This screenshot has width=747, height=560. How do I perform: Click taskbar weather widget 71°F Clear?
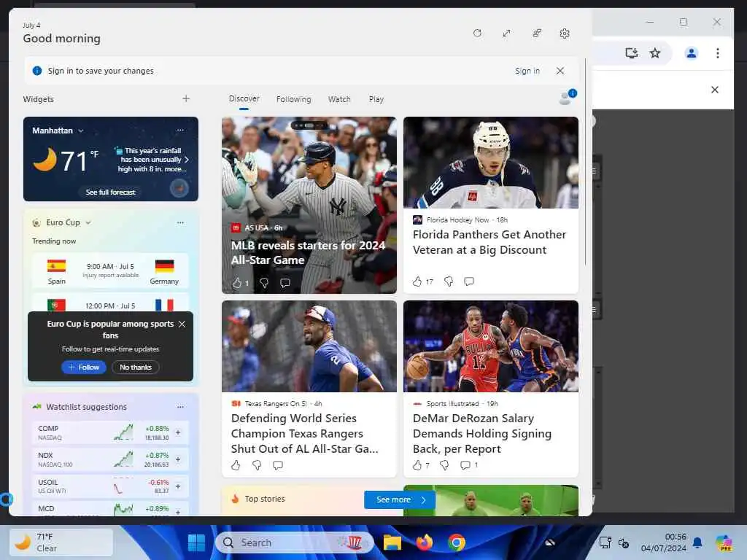coord(61,542)
